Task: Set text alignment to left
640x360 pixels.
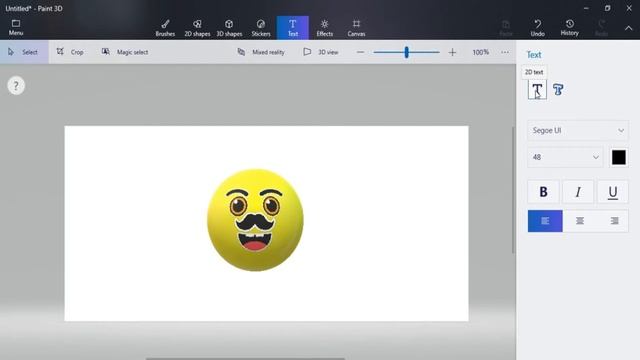Action: (545, 221)
